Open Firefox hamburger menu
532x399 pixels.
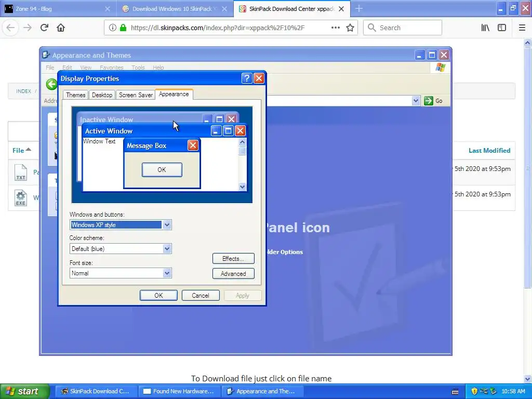(522, 28)
